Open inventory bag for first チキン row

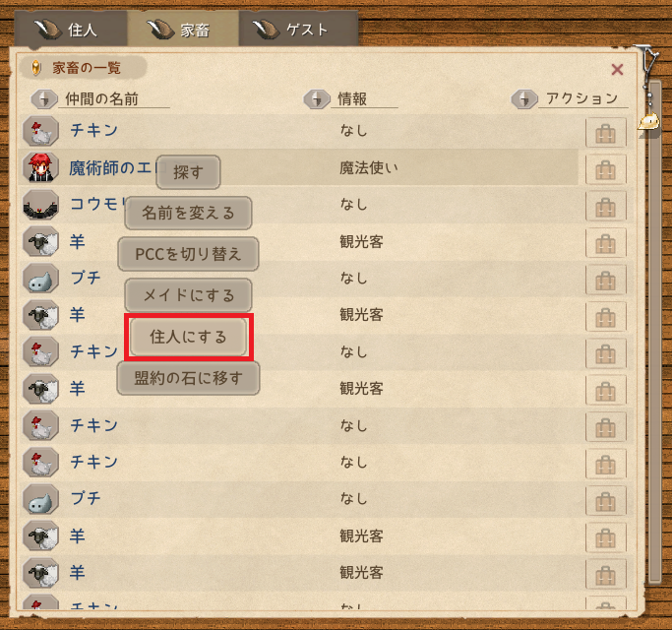pyautogui.click(x=605, y=133)
